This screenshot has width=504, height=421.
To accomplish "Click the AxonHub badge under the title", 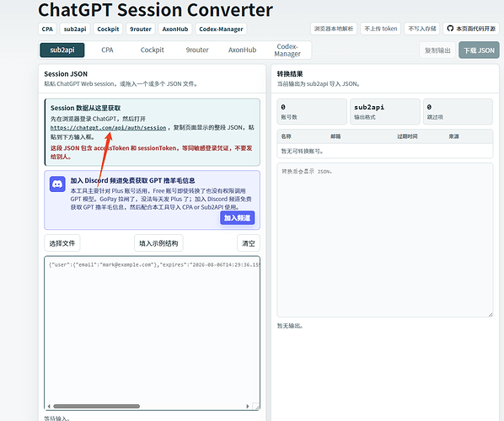I will point(175,29).
